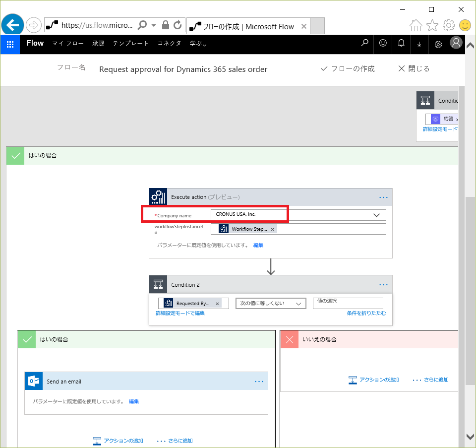
Task: Click アクションの追加 in the いいえの場合 branch
Action: point(374,380)
